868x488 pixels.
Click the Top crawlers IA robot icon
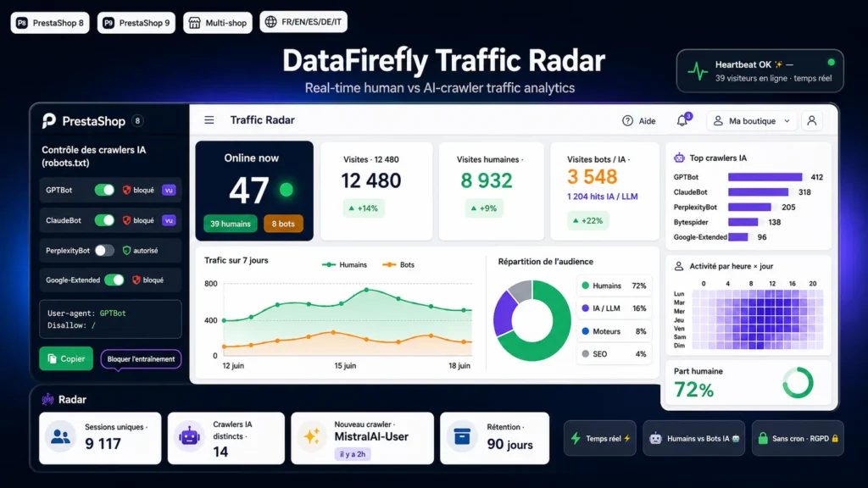(x=679, y=158)
